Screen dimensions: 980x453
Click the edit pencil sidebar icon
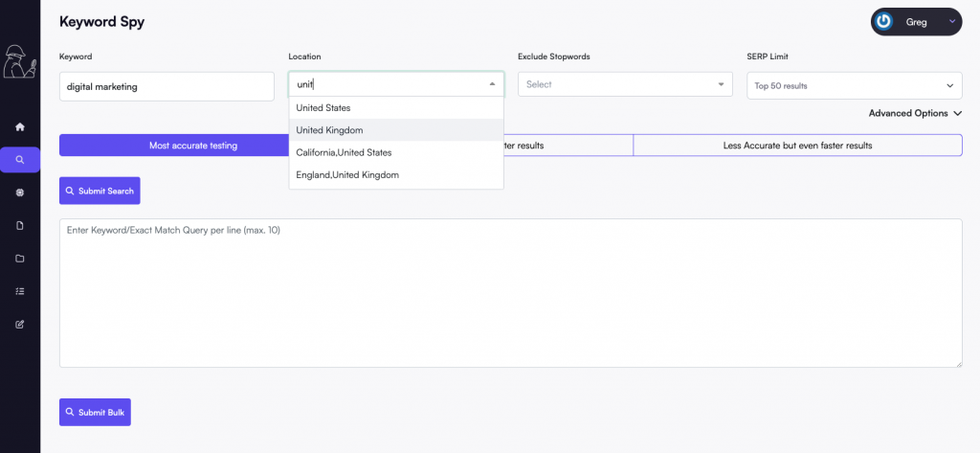[x=20, y=324]
